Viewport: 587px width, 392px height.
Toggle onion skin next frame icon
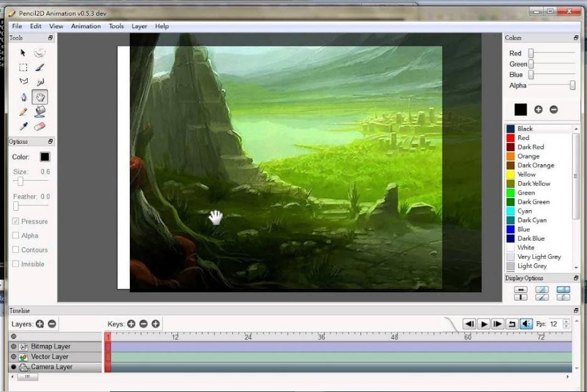pyautogui.click(x=563, y=297)
